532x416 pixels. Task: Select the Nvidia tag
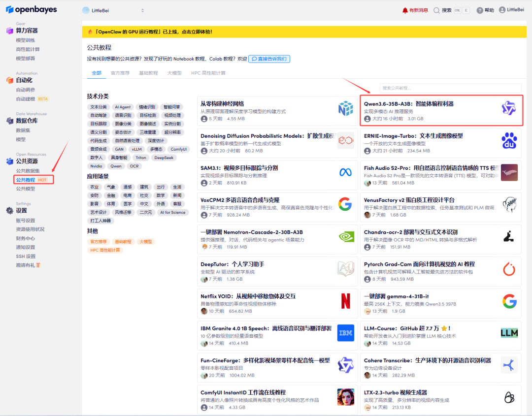tap(96, 166)
